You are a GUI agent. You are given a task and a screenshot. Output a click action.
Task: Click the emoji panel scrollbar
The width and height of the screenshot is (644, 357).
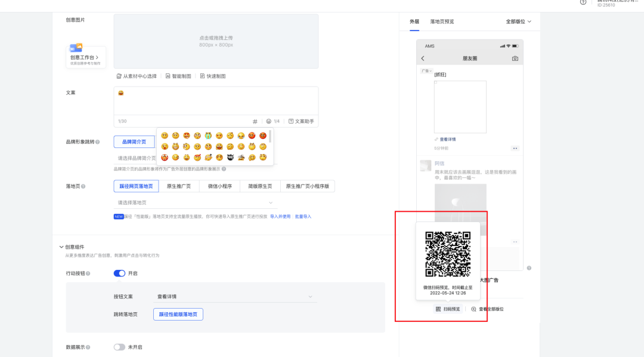pyautogui.click(x=270, y=136)
